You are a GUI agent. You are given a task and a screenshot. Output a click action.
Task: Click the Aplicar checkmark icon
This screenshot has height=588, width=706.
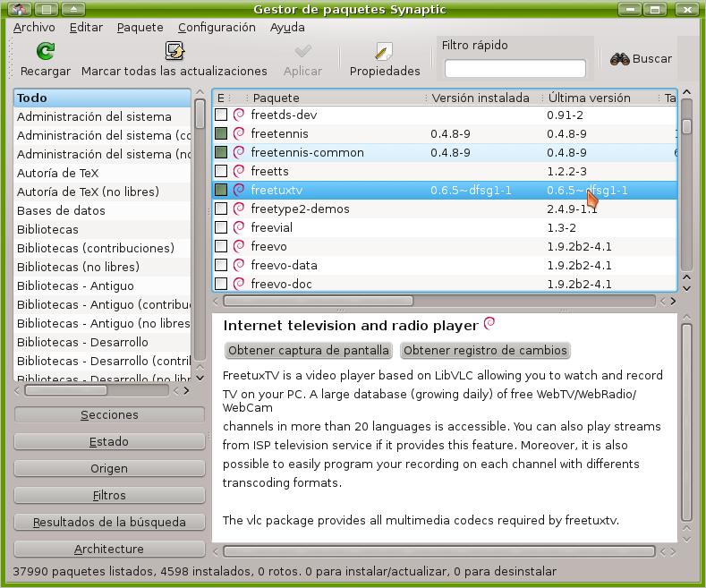[x=302, y=51]
